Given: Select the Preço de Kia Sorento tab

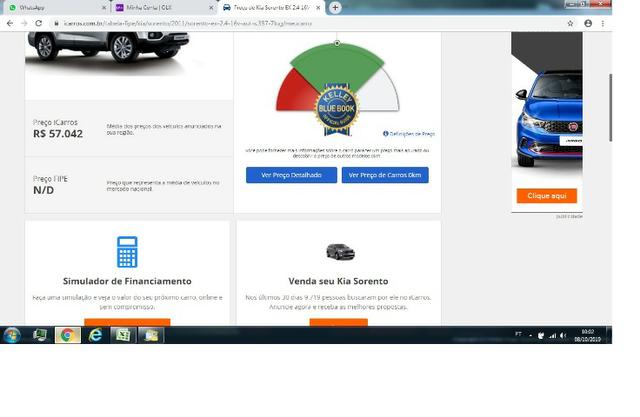Looking at the screenshot, I should tap(271, 7).
